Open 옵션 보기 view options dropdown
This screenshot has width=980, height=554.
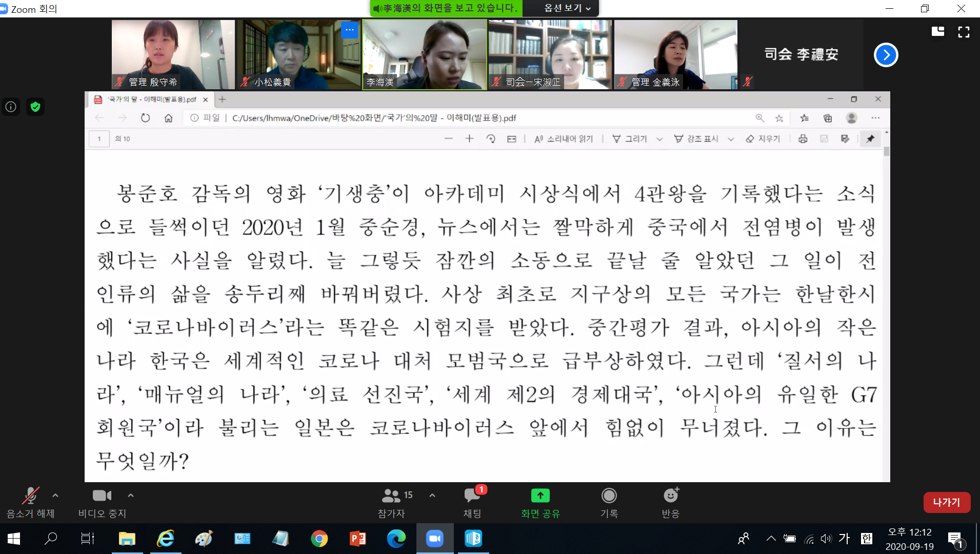(567, 8)
